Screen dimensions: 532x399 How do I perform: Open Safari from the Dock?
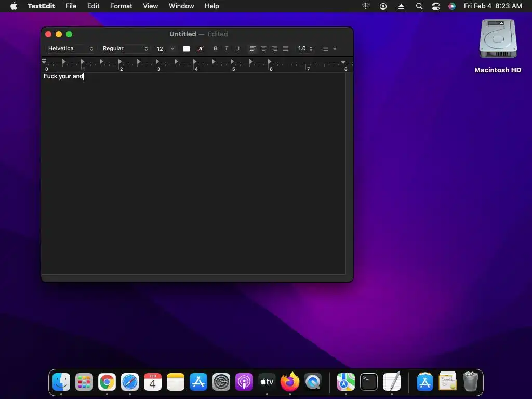tap(130, 382)
